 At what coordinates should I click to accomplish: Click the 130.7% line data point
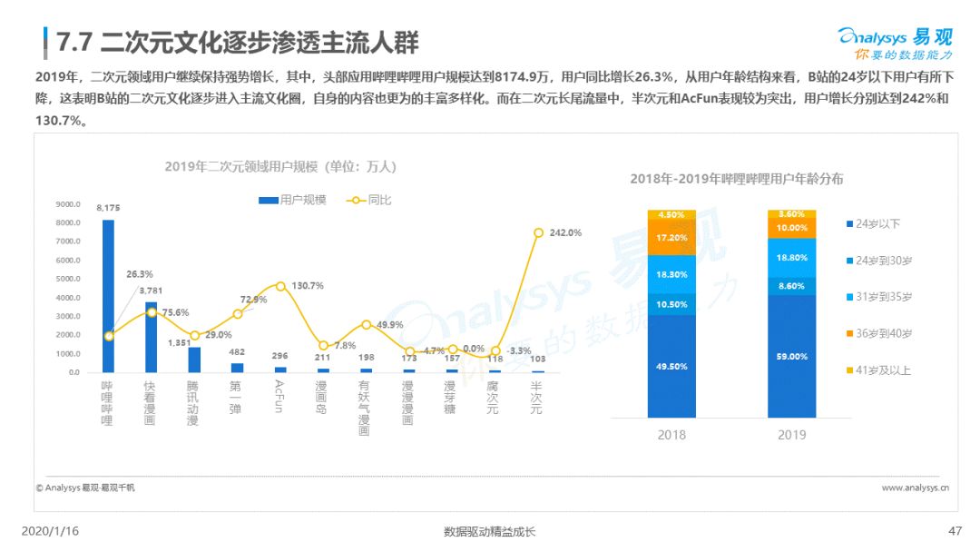(280, 286)
